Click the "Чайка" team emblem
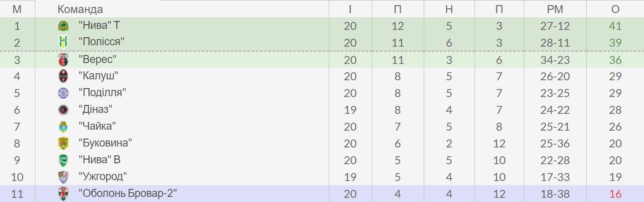Screen dimensions: 644x202 pyautogui.click(x=63, y=126)
